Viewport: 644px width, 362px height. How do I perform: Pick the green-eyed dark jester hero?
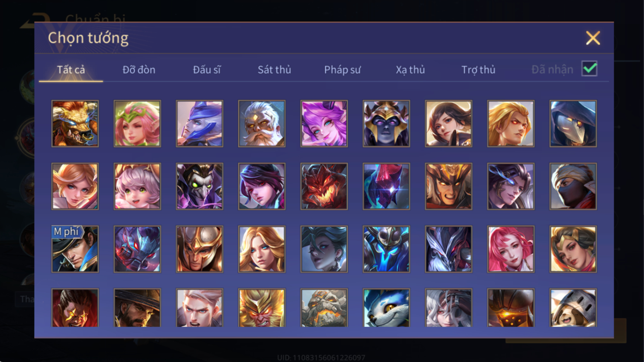[199, 186]
